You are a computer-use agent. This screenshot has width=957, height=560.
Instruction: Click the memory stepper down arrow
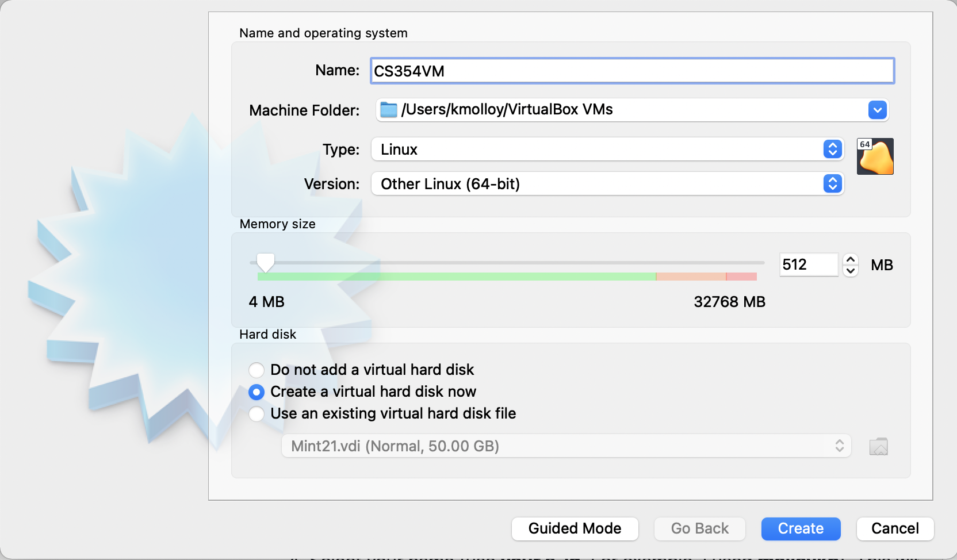click(x=850, y=271)
